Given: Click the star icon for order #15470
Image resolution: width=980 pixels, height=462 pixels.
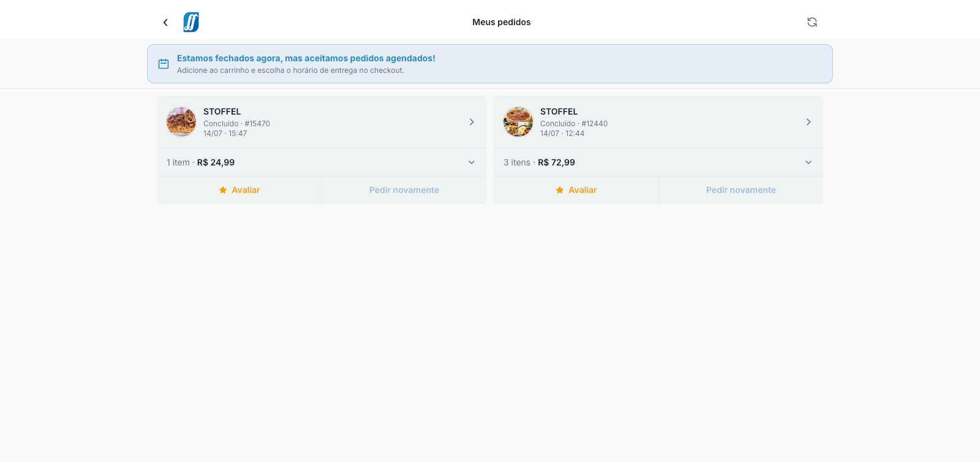Looking at the screenshot, I should point(223,190).
